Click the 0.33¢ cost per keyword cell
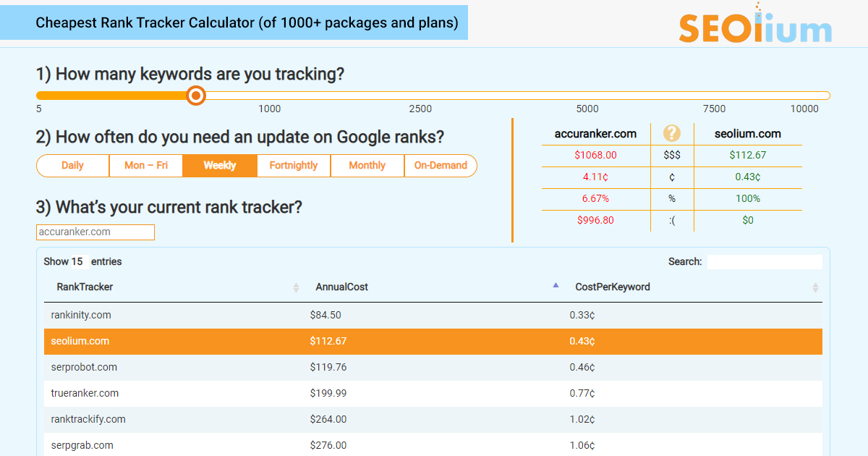Screen dimensions: 868x456 [x=582, y=316]
